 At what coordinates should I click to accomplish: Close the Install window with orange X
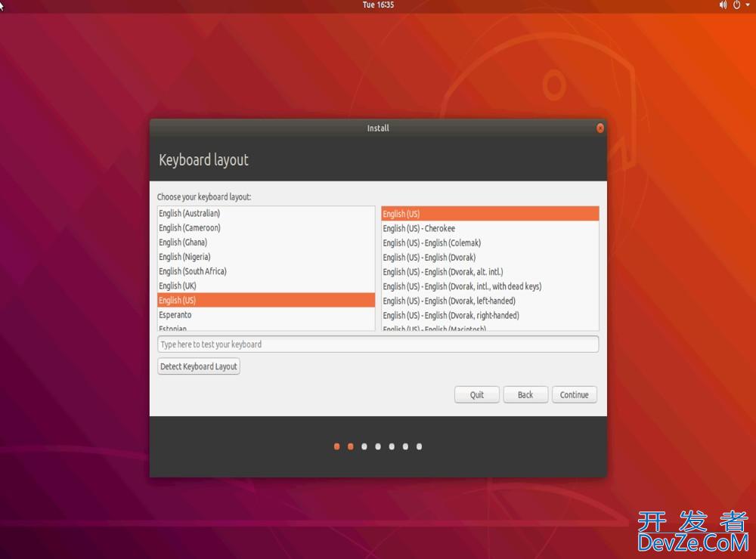point(600,128)
